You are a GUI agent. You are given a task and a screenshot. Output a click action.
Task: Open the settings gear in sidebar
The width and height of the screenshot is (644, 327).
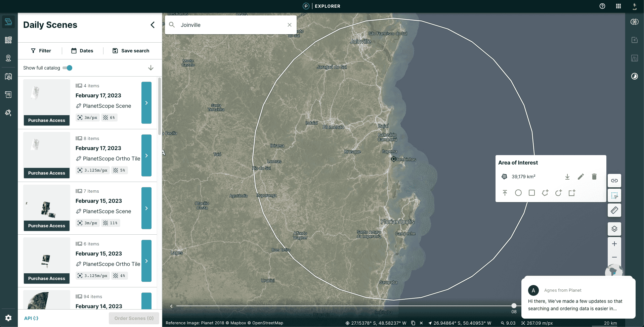[8, 318]
